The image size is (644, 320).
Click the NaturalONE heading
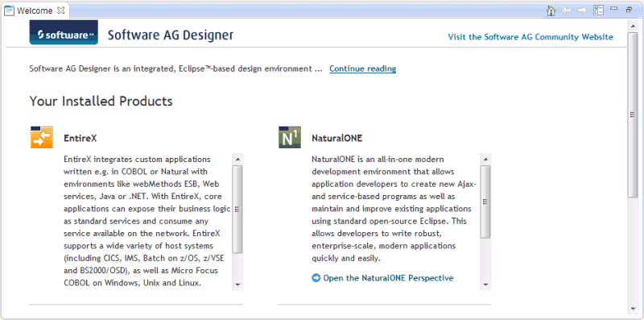(337, 138)
